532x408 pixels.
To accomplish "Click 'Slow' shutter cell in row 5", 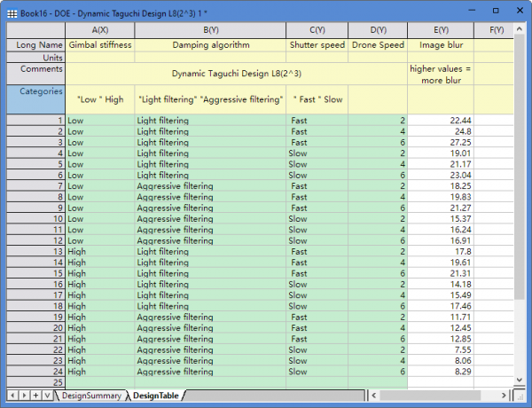I will pos(317,164).
